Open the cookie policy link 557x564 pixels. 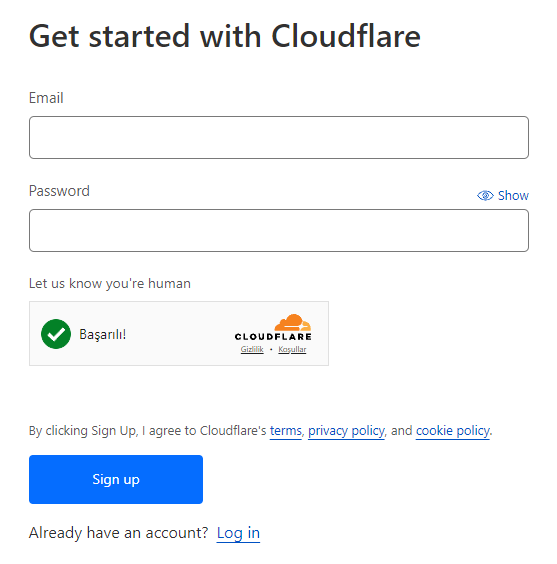point(453,431)
